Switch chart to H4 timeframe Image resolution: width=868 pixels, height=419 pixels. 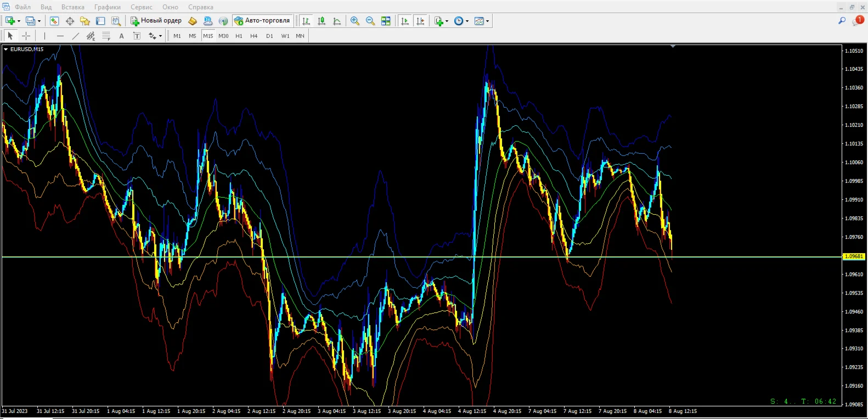point(254,36)
